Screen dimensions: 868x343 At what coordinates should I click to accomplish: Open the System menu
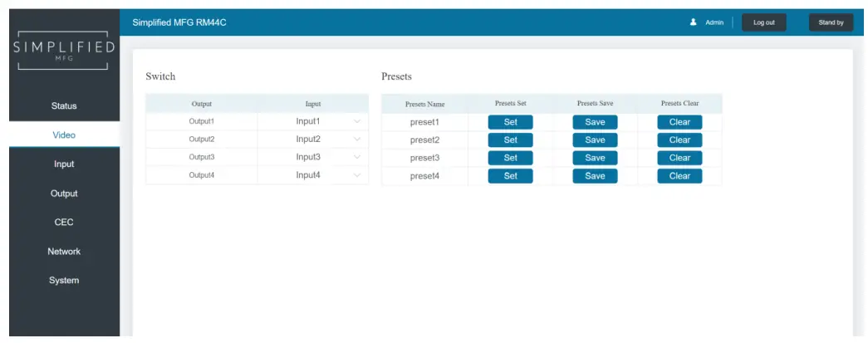click(x=64, y=281)
